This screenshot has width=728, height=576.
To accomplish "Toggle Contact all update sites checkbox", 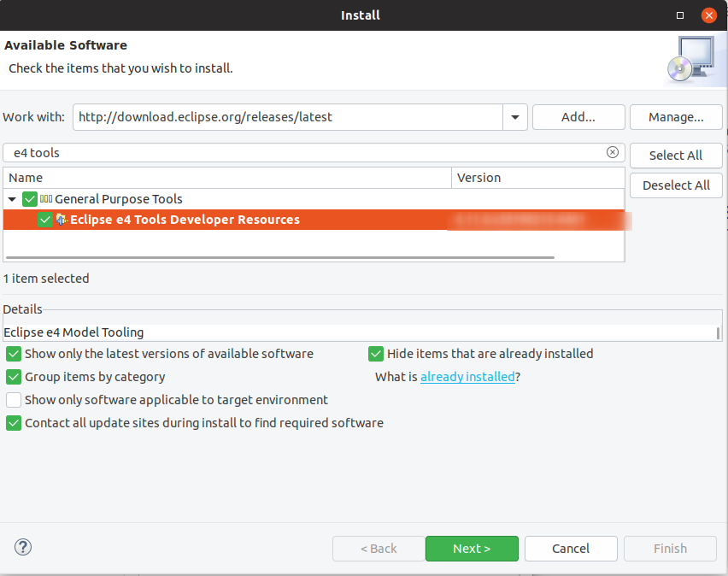I will (14, 423).
